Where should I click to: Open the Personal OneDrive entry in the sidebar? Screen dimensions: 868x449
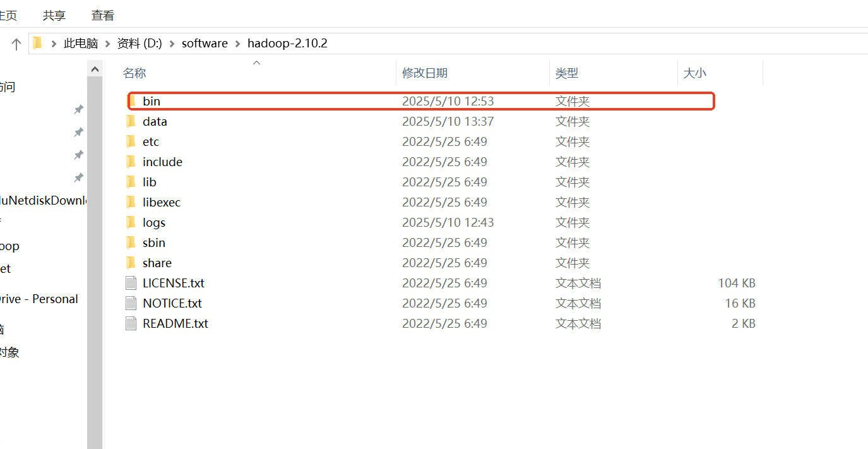(39, 299)
